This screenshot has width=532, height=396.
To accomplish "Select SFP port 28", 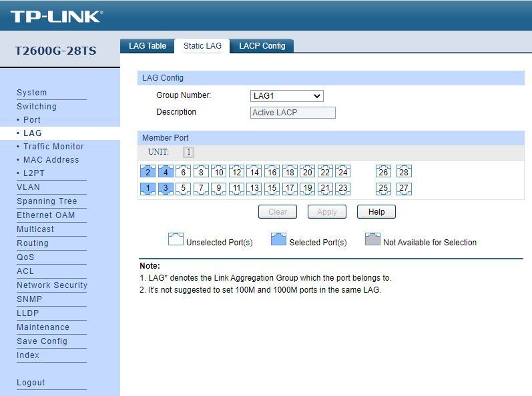I will 404,171.
